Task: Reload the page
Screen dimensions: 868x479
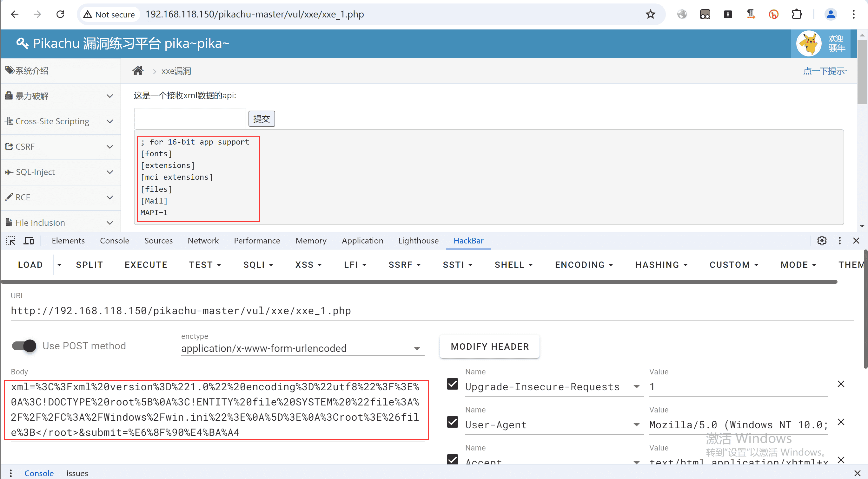Action: pos(60,14)
